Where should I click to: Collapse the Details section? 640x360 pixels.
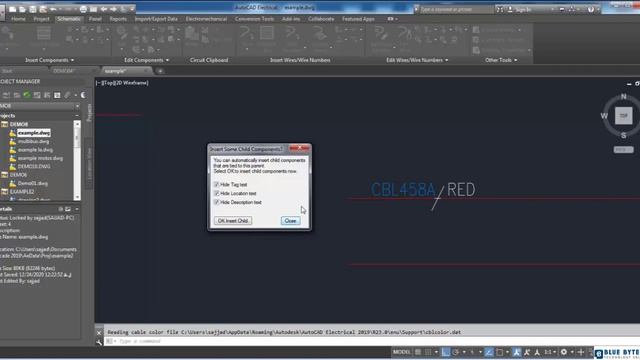tap(77, 209)
